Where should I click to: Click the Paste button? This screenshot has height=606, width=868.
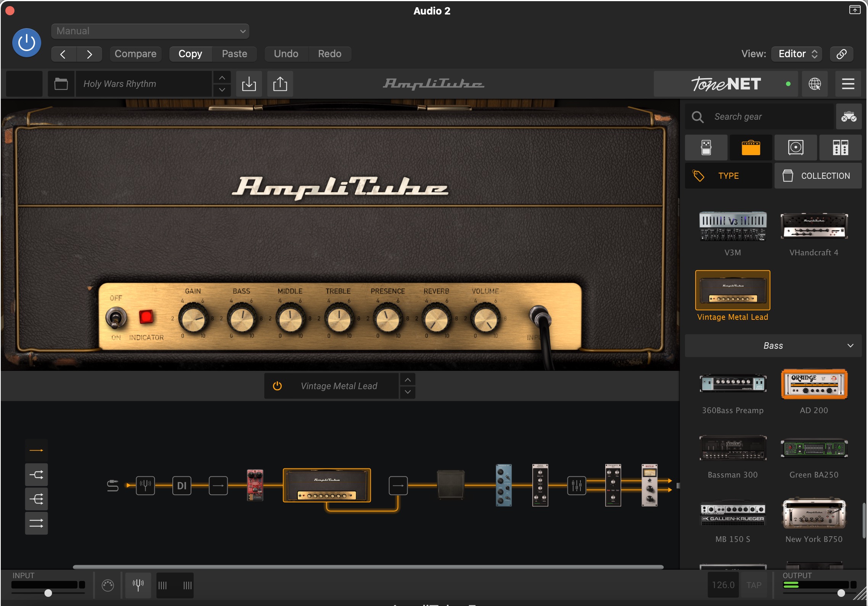point(235,54)
